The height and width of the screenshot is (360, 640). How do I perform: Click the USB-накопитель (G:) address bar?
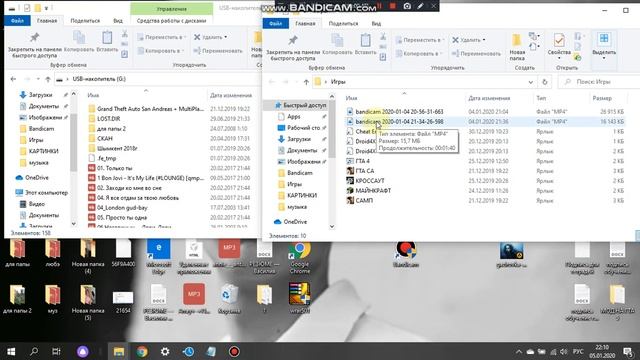coord(157,79)
